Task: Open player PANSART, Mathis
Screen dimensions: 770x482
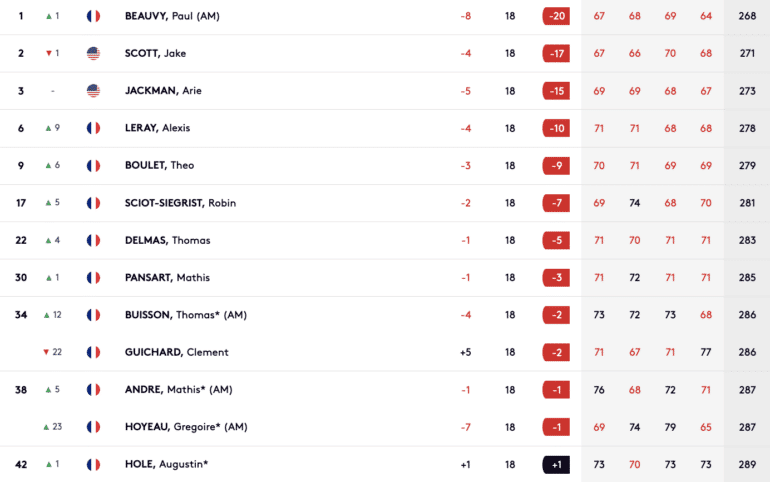Action: tap(167, 278)
